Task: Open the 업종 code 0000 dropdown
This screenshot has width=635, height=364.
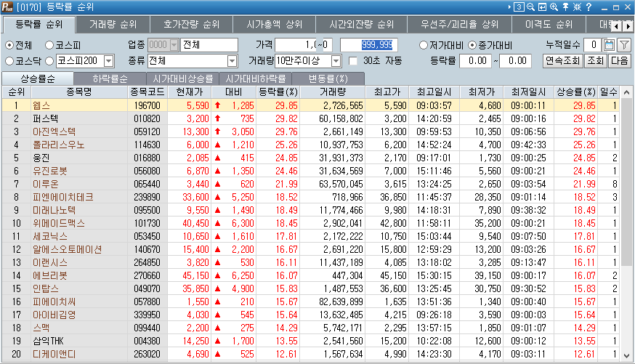Action: click(x=174, y=45)
